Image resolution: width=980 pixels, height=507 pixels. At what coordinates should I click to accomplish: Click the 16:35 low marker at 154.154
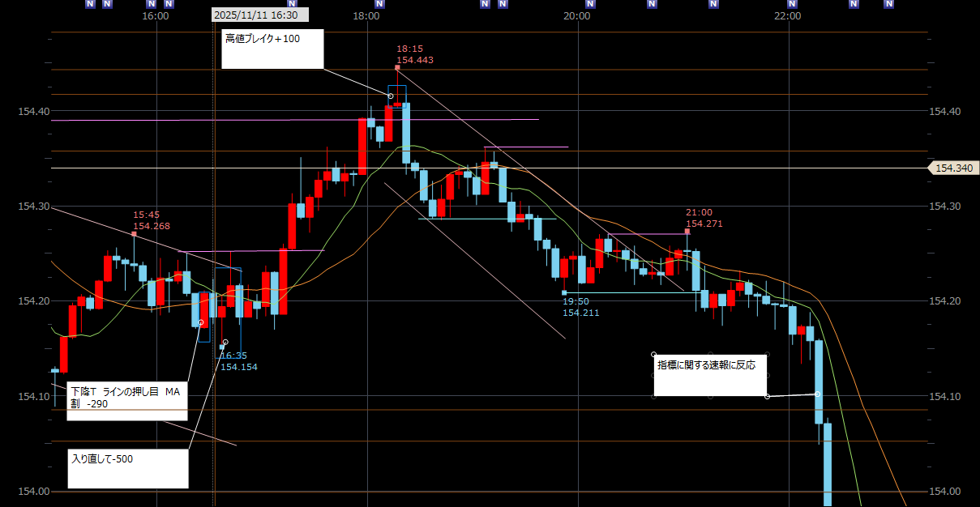[221, 347]
